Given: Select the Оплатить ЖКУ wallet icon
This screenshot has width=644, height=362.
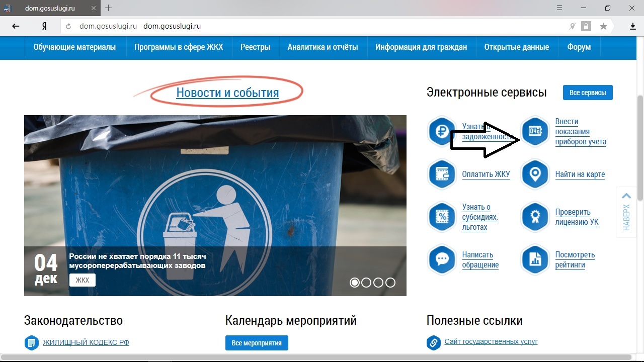Looking at the screenshot, I should (442, 174).
